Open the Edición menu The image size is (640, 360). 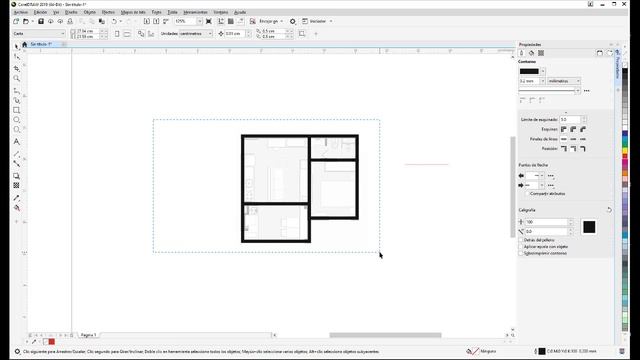tap(40, 12)
